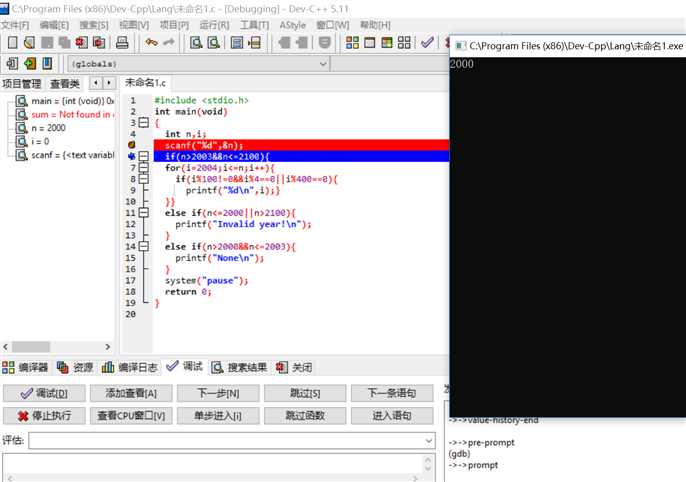Open the 运行[R] menu
This screenshot has width=686, height=482.
[x=214, y=25]
